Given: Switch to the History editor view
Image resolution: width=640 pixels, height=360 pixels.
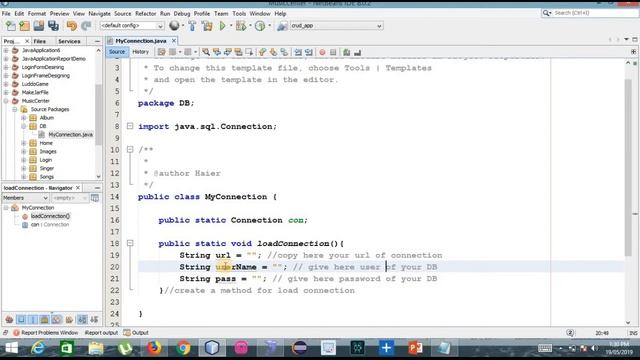Looking at the screenshot, I should point(140,52).
